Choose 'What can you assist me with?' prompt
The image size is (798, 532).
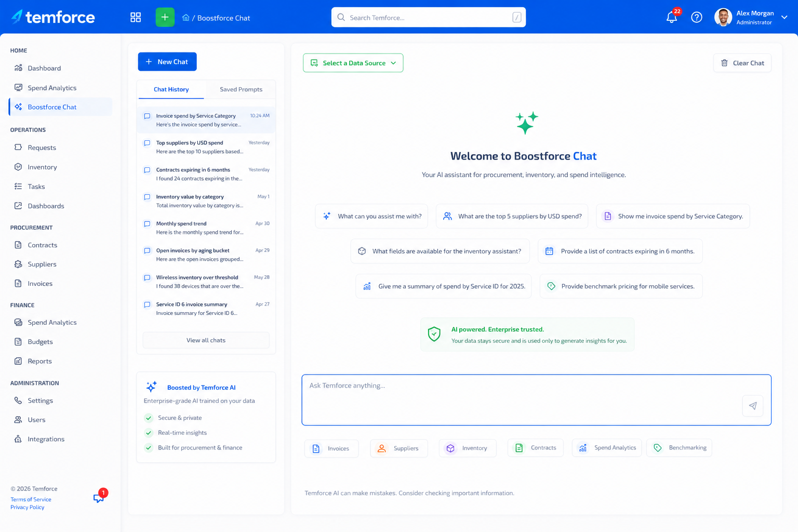(x=371, y=216)
